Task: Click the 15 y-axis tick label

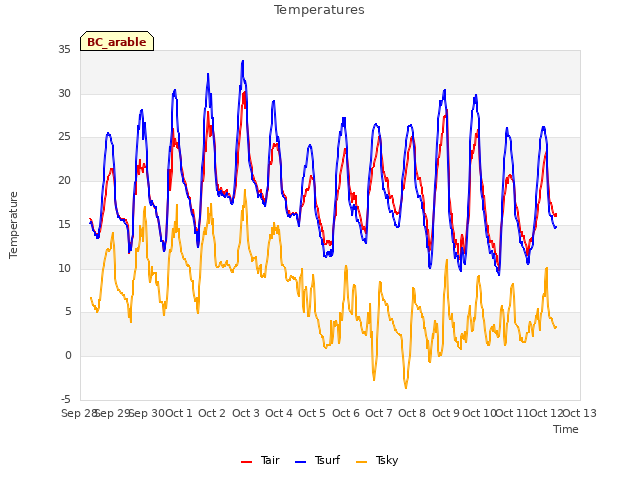Action: (x=64, y=224)
